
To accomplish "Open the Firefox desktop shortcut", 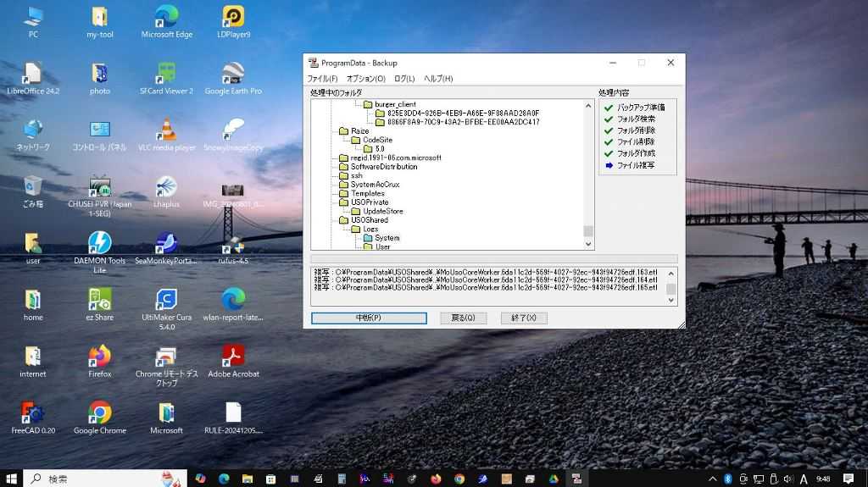I will (100, 357).
